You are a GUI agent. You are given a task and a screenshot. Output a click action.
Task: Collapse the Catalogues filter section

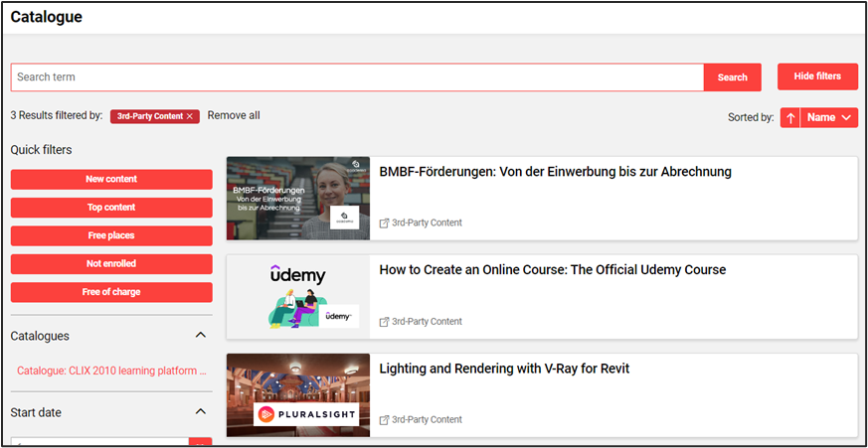click(200, 336)
